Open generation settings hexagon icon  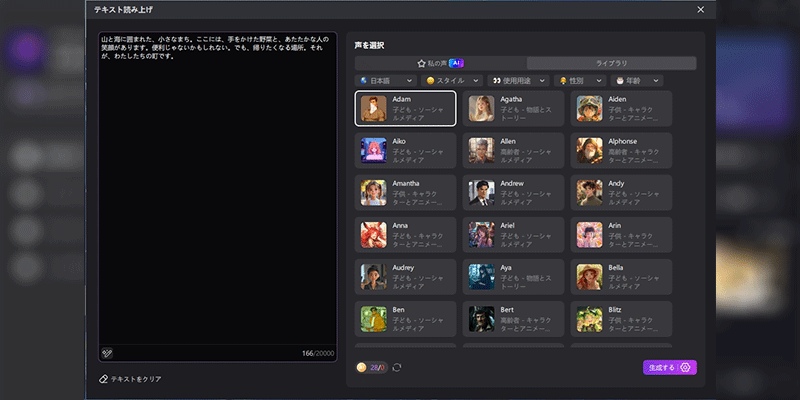[685, 367]
